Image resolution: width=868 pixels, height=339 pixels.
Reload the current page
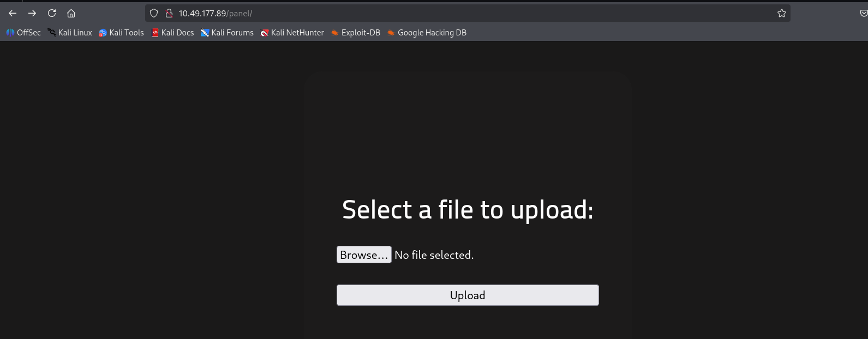pos(52,13)
